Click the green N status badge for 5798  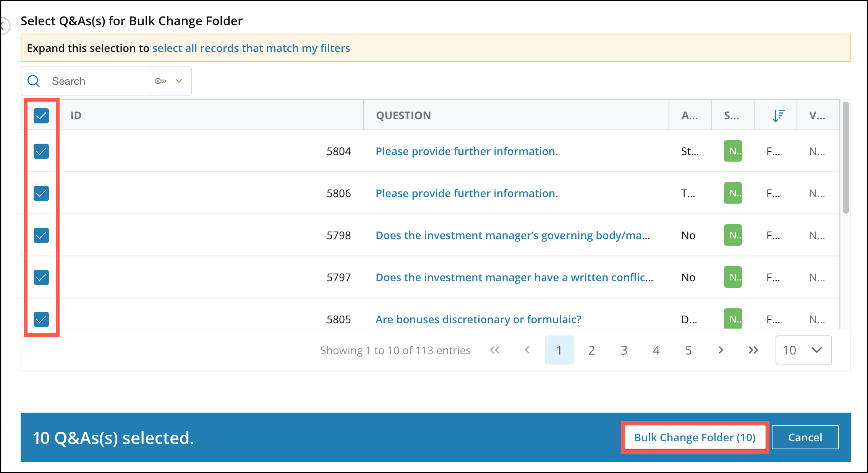733,235
